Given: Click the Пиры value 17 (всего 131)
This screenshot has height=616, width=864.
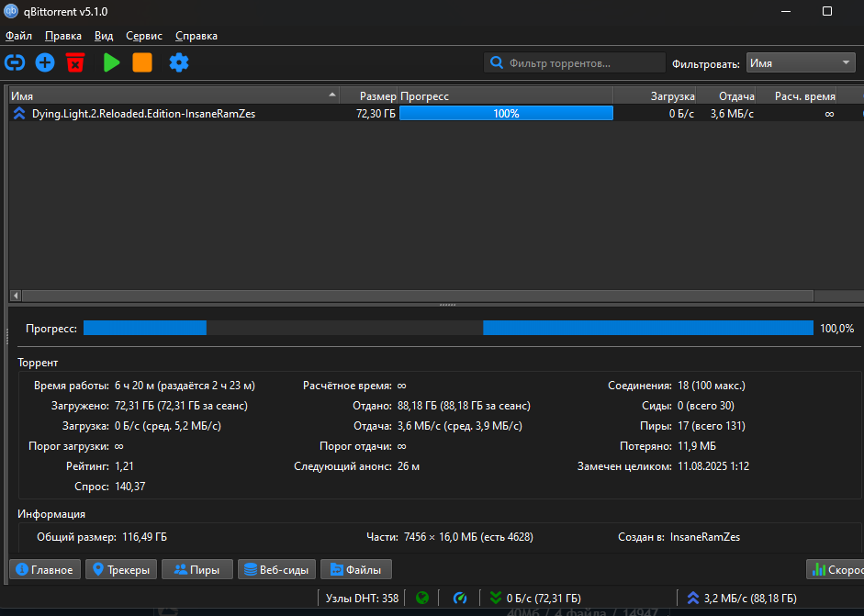Looking at the screenshot, I should (x=711, y=426).
